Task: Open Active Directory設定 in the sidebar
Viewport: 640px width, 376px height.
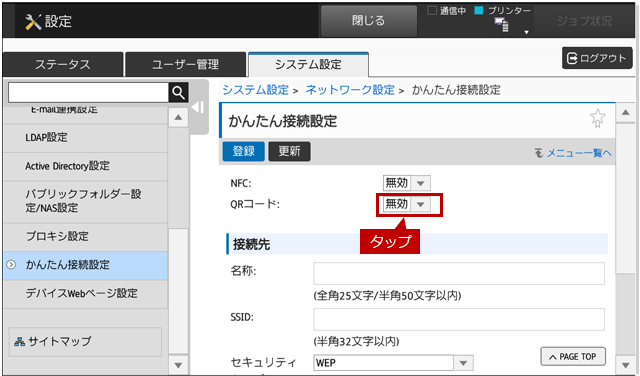Action: [x=85, y=166]
